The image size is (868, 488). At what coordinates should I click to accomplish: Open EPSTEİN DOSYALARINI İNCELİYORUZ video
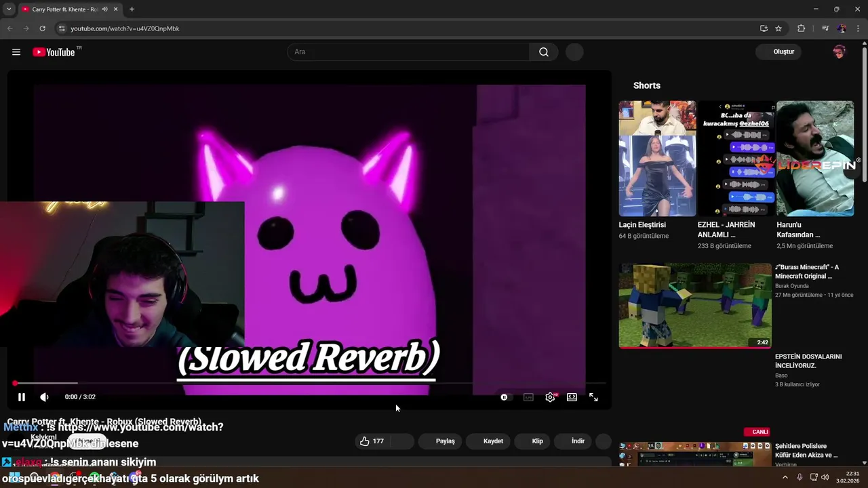coord(808,361)
